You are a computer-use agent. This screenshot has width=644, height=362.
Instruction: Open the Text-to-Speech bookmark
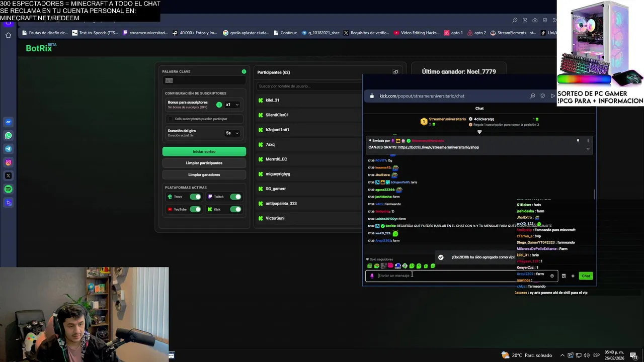click(95, 33)
